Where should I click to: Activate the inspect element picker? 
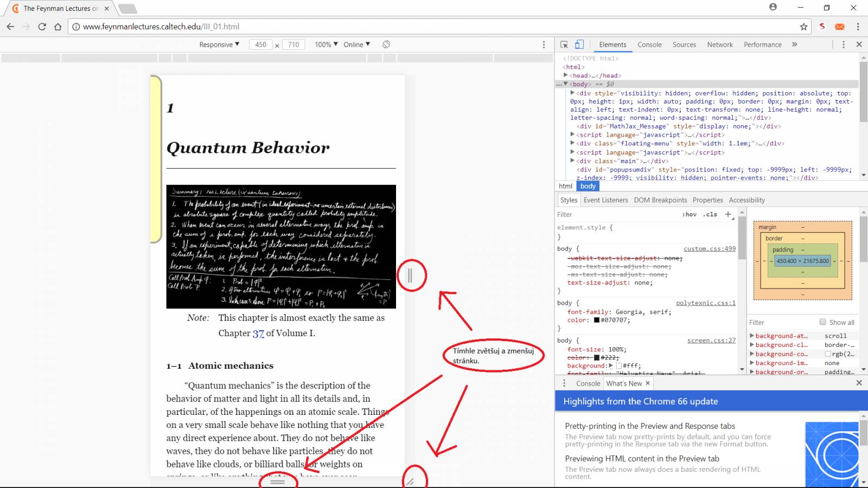coord(564,44)
